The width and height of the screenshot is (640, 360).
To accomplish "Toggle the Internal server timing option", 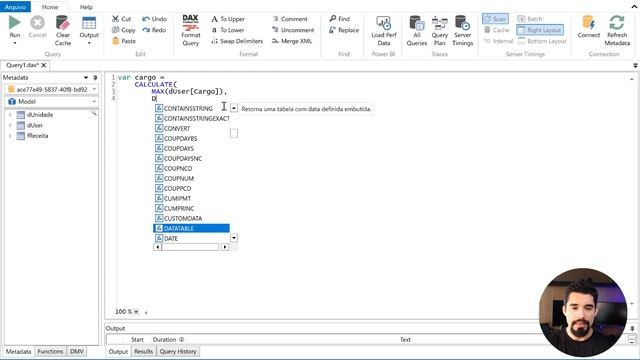I will pyautogui.click(x=498, y=41).
